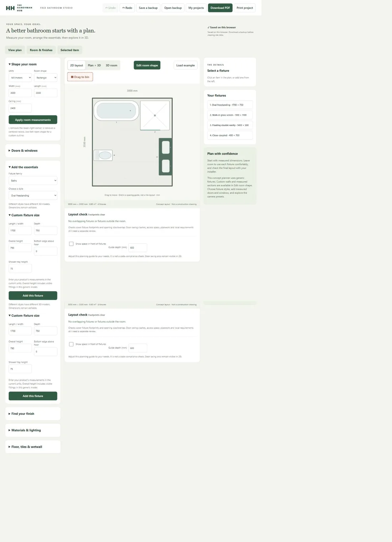Tick Show space in front of fixtures in the upper Layout check
The width and height of the screenshot is (392, 542).
click(x=71, y=244)
